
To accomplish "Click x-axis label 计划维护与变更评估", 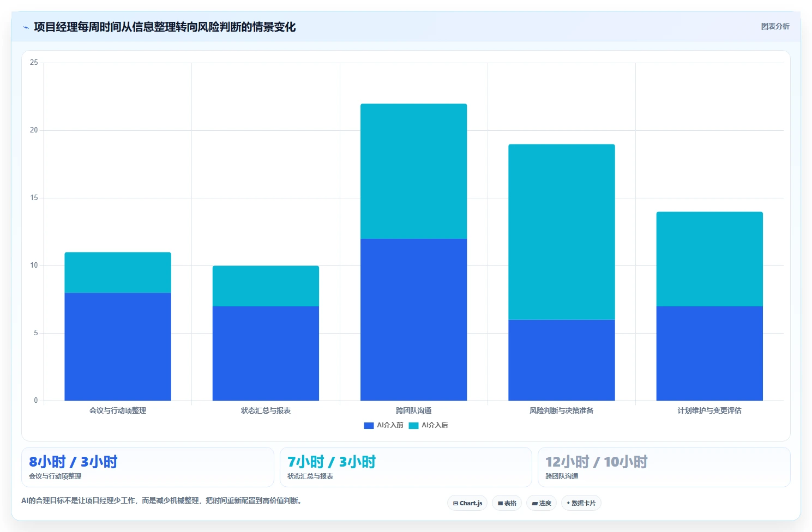I will coord(709,410).
